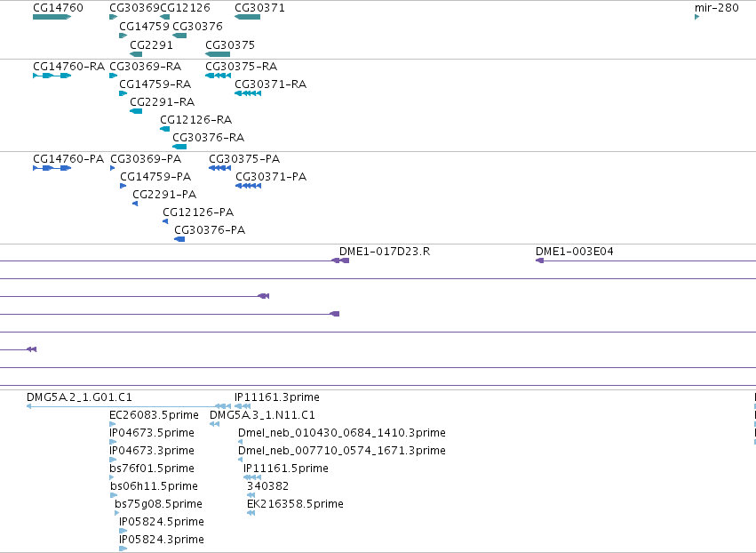Click the CG14760-PA protein label
Image resolution: width=756 pixels, height=553 pixels.
pos(68,159)
